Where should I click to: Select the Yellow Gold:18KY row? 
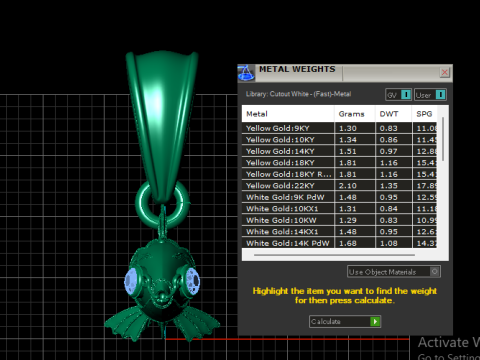tap(339, 163)
